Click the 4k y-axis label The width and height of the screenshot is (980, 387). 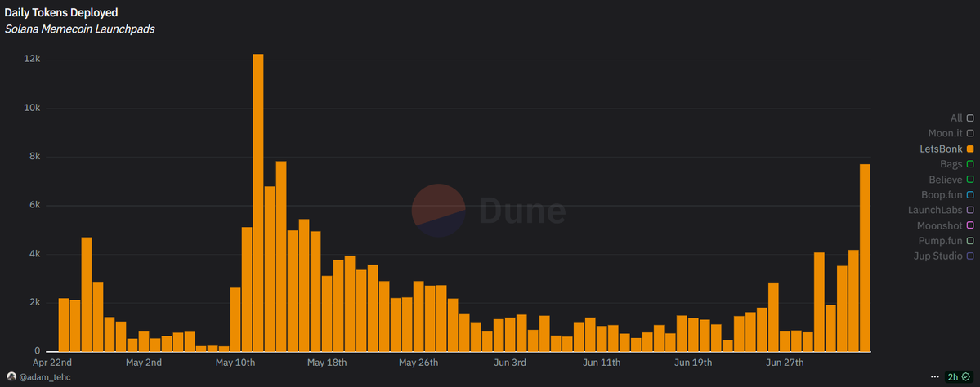[x=34, y=254]
